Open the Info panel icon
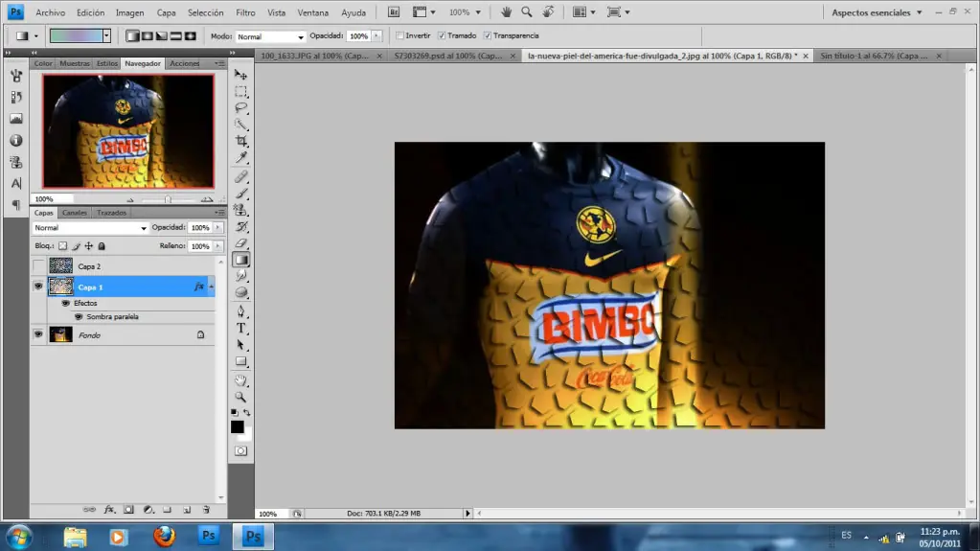Screen dimensions: 980x551 point(16,141)
